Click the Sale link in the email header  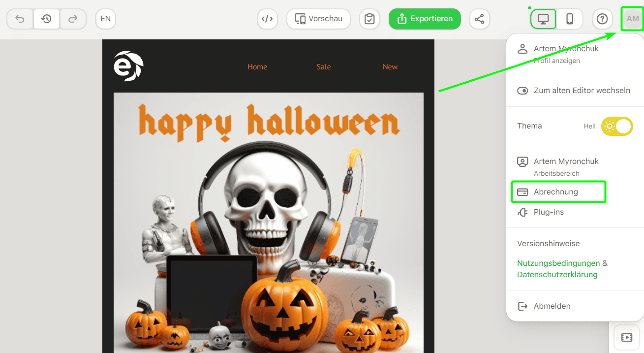point(323,66)
